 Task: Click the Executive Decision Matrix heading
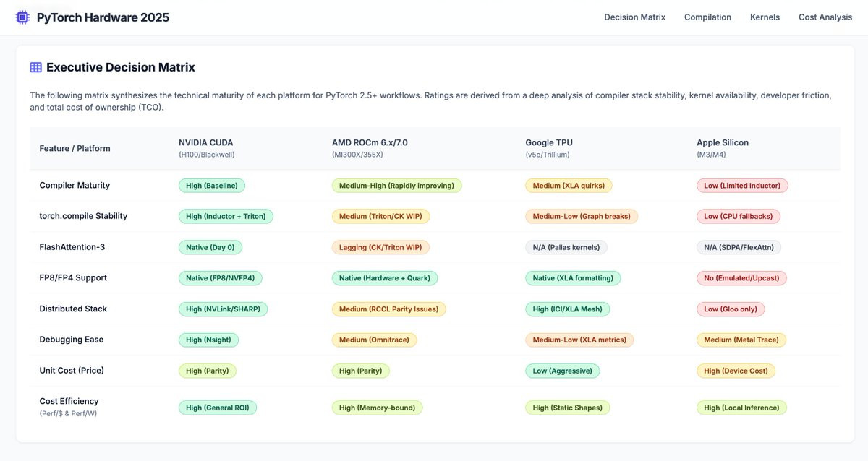(x=121, y=67)
